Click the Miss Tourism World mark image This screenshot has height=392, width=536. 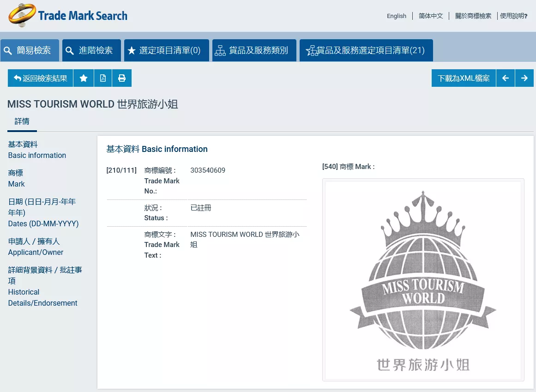(423, 279)
